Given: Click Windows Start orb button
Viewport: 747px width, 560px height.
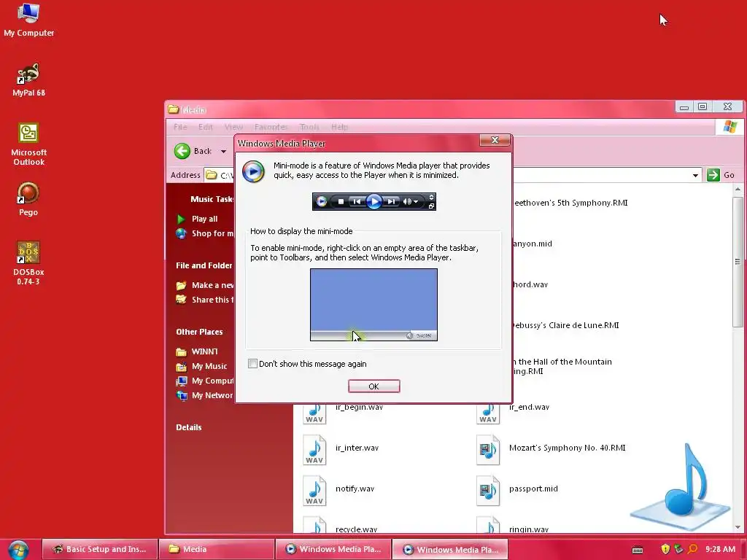Looking at the screenshot, I should 18,550.
